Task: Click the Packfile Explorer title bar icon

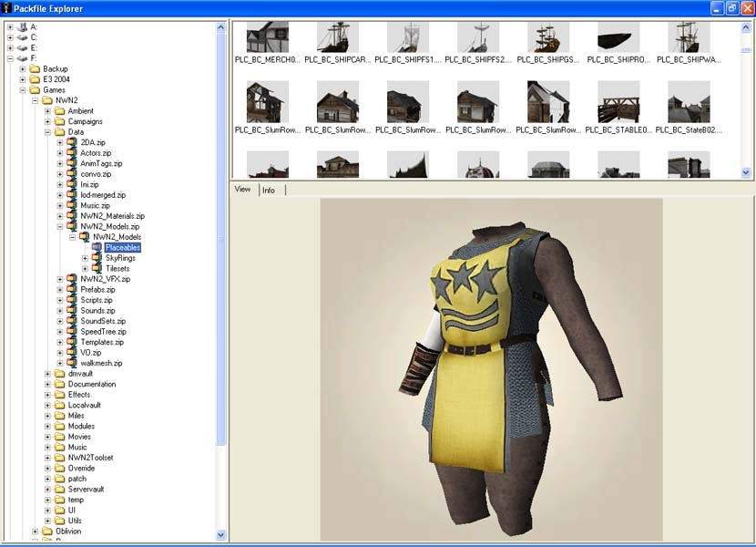Action: [8, 8]
